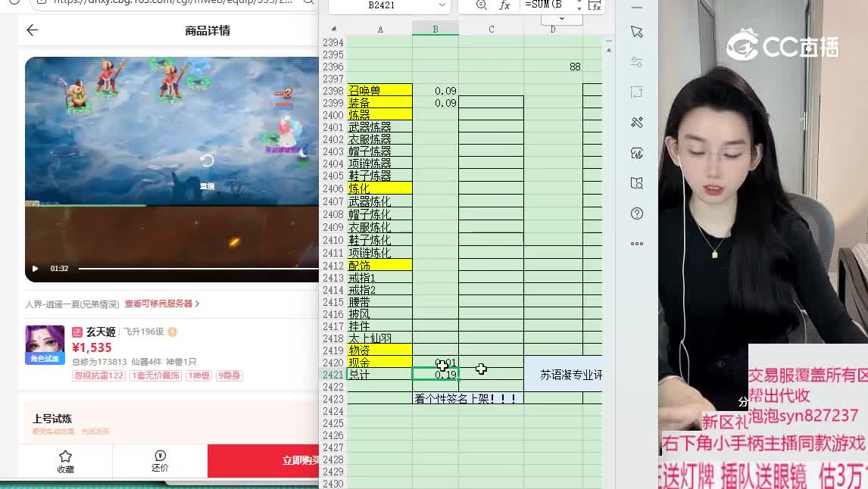Viewport: 868px width, 489px height.
Task: Click the select-all corner triangle of spreadsheet
Action: (334, 29)
